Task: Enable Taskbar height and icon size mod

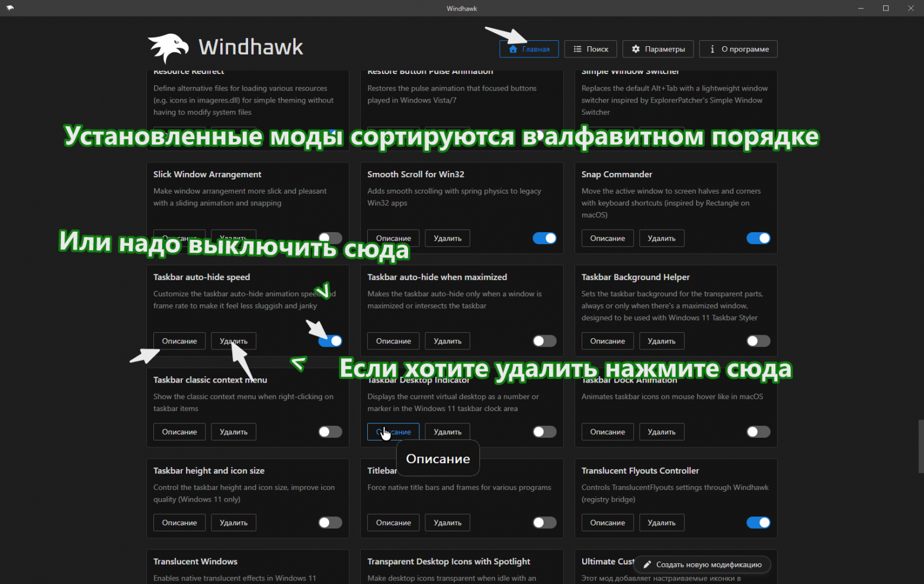Action: coord(330,522)
